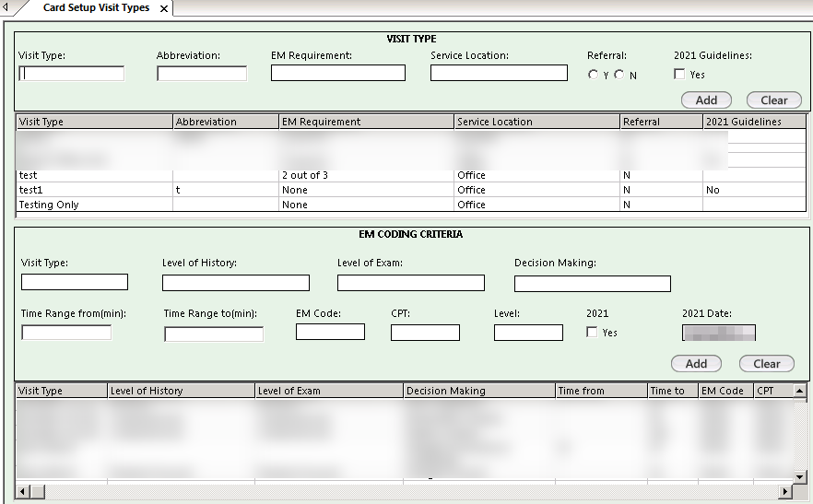Viewport: 813px width, 504px height.
Task: Select Referral Y radio button
Action: click(594, 75)
